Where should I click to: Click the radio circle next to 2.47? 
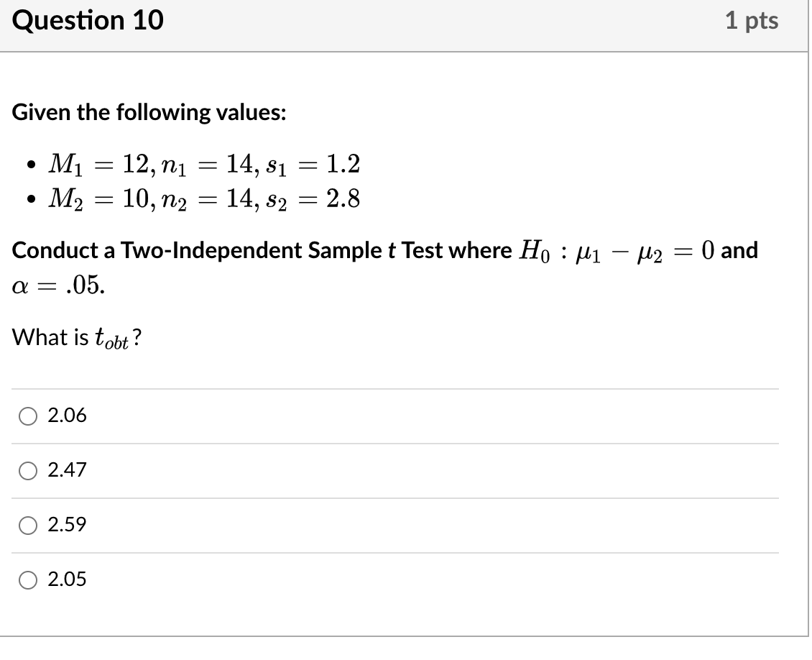(27, 469)
